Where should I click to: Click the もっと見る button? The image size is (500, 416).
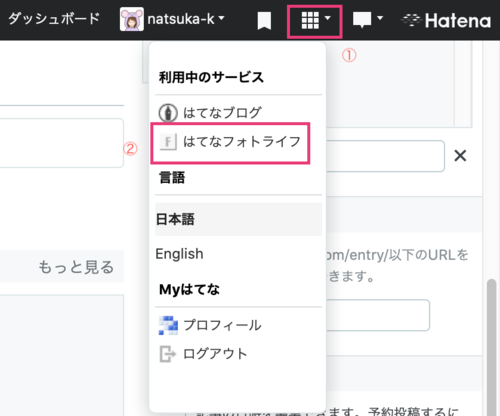76,267
